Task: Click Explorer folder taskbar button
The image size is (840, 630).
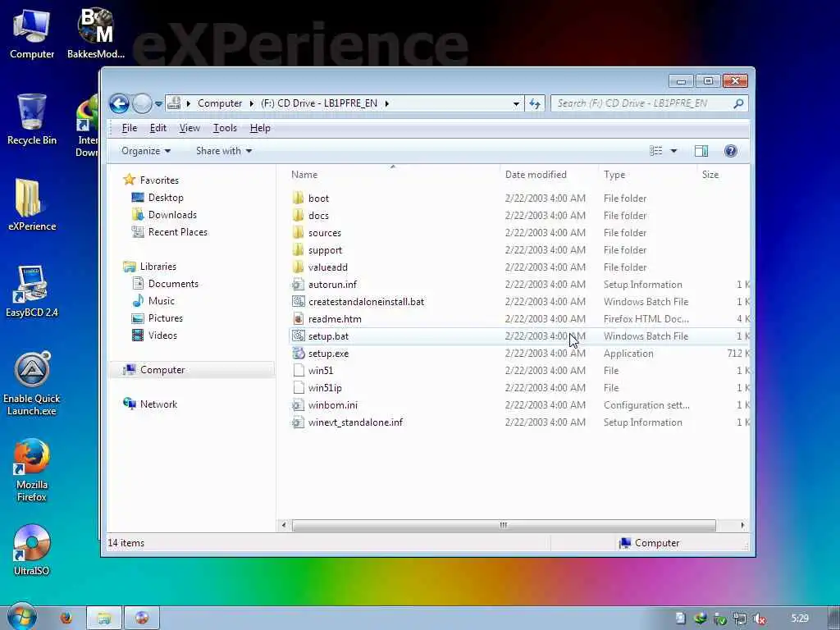Action: coord(104,618)
